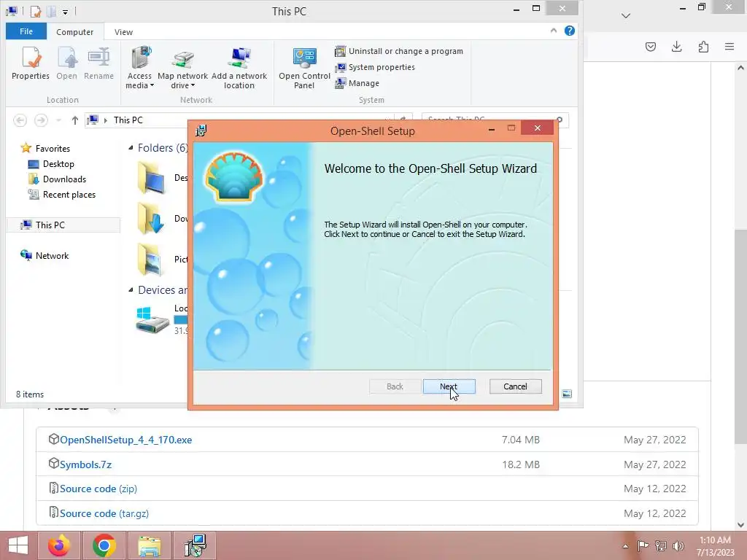Image resolution: width=747 pixels, height=560 pixels.
Task: Open Firefox list all tabs chevron
Action: point(626,16)
